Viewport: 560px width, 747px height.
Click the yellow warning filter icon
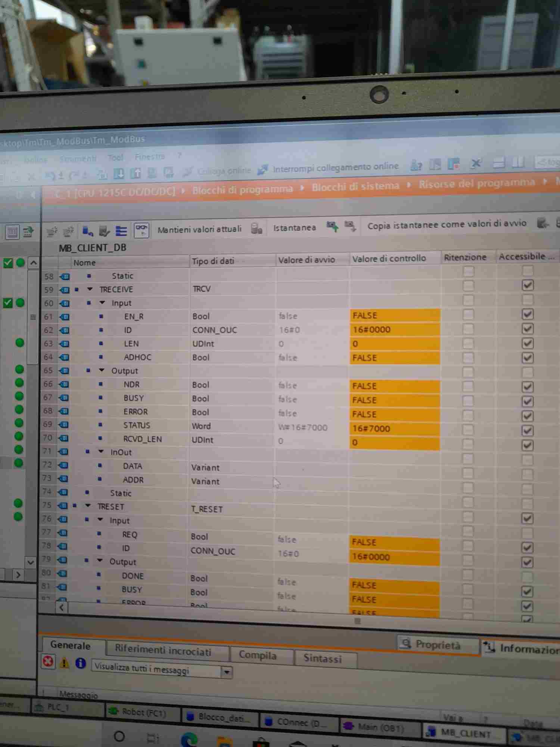pos(64,663)
